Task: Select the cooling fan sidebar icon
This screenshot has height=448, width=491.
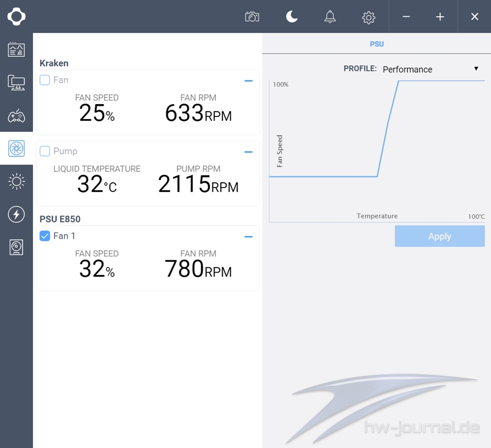Action: pos(16,148)
